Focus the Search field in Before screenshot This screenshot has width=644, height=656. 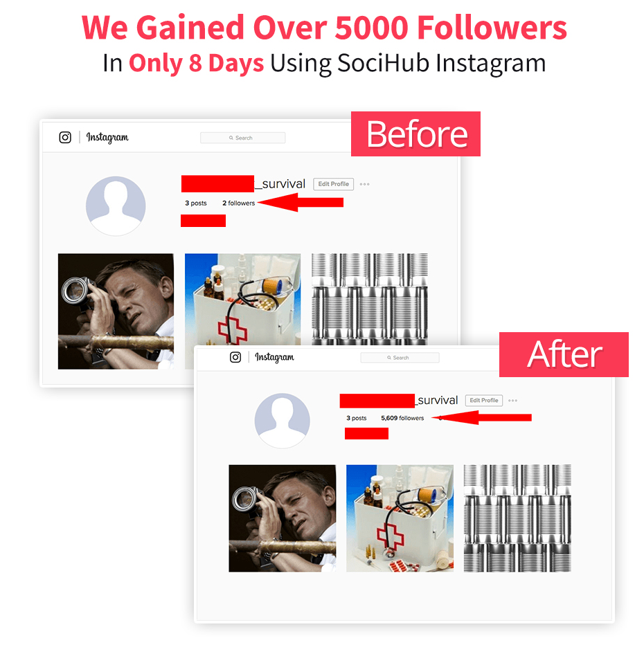[243, 138]
